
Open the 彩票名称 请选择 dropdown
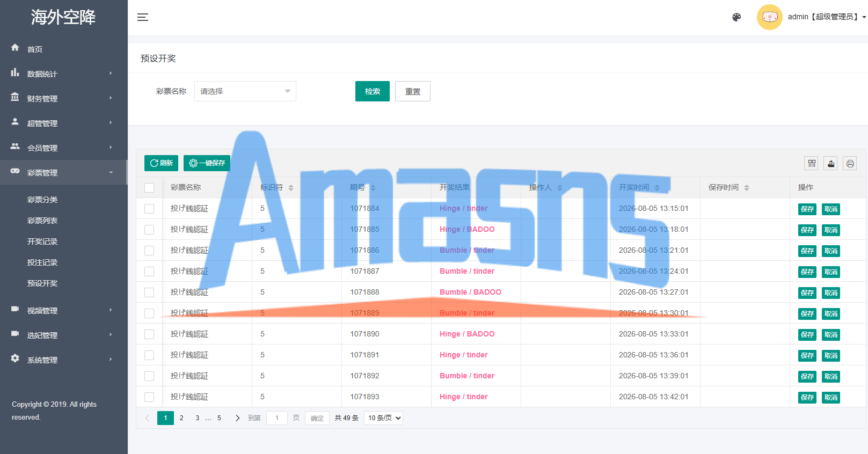pos(245,91)
